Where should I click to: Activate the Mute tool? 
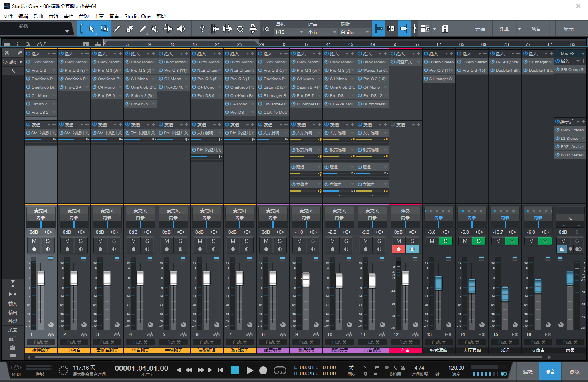(155, 28)
